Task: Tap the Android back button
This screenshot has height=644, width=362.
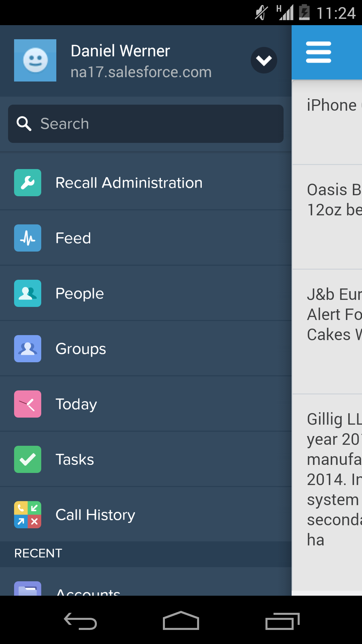Action: coord(80,621)
